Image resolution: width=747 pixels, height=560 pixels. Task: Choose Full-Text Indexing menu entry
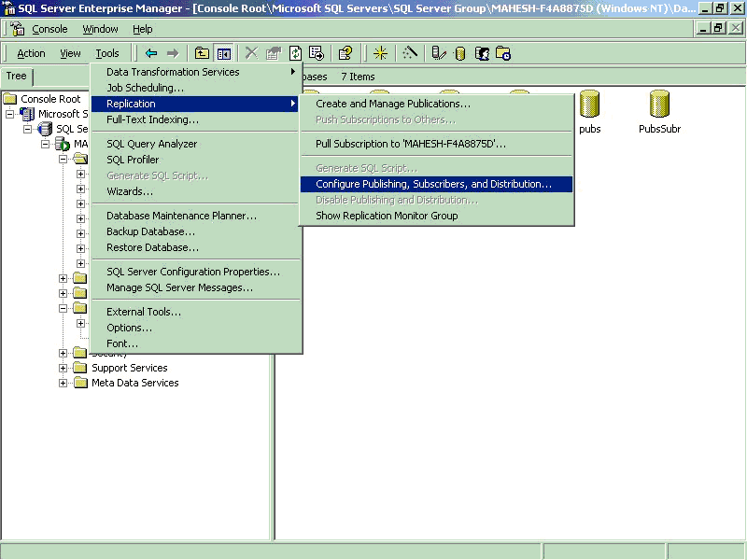[x=195, y=119]
